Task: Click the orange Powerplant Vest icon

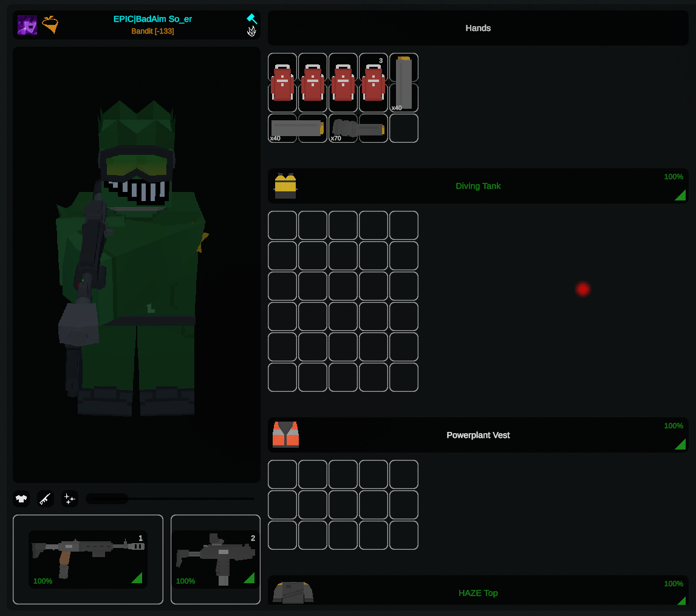Action: (x=285, y=434)
